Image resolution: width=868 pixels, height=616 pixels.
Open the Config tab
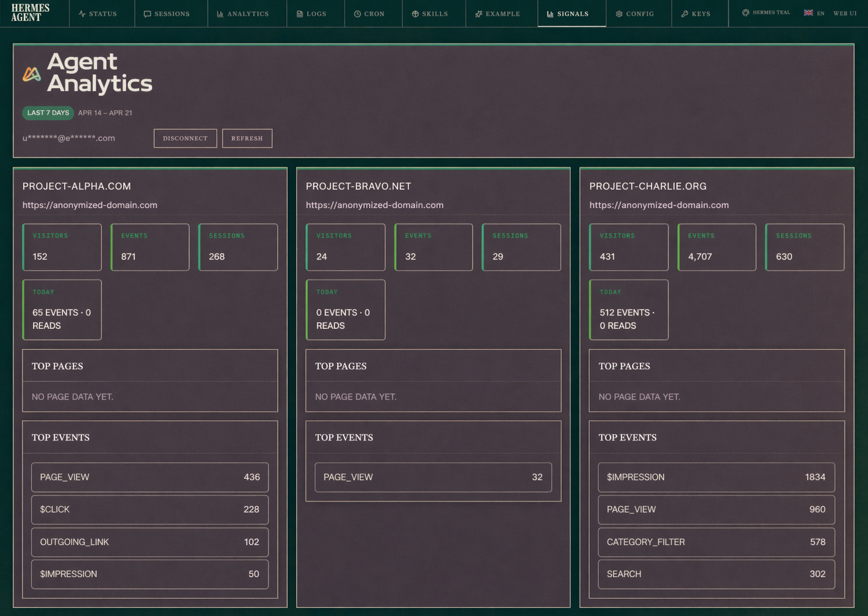639,13
